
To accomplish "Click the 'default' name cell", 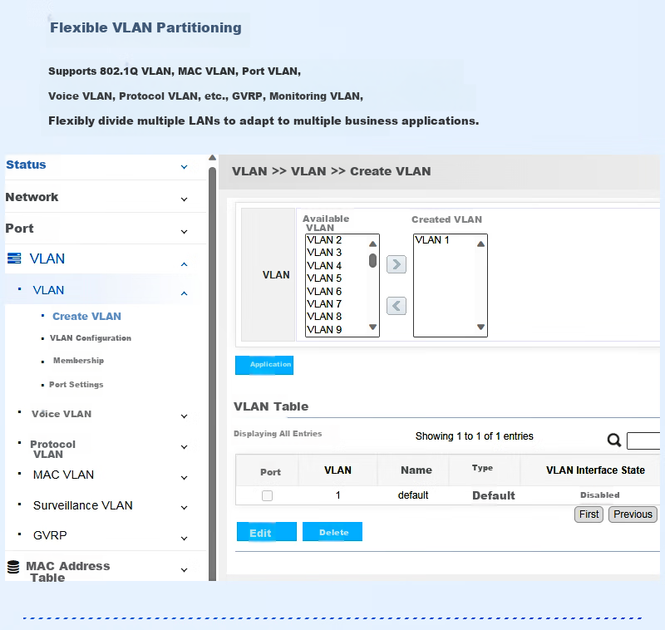I will point(413,495).
